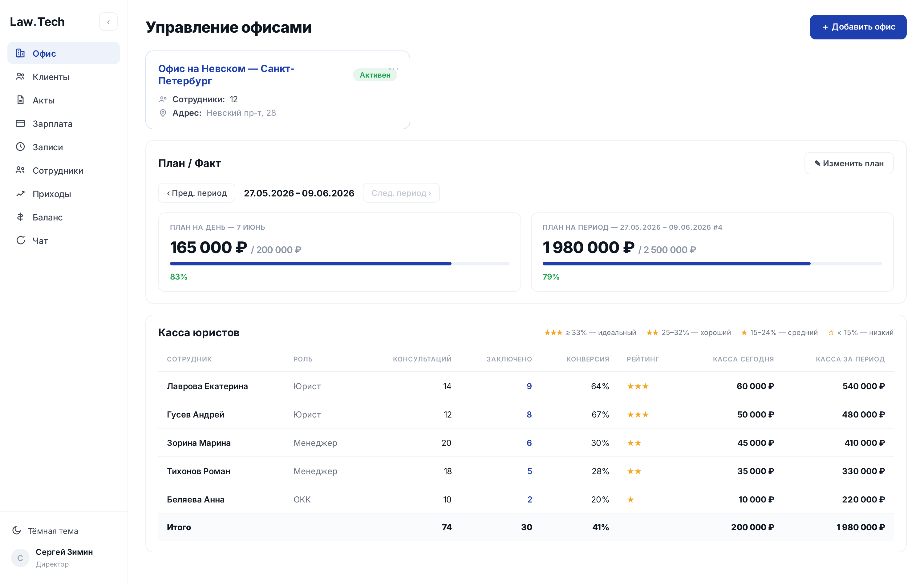Click the user avatar with letter С
This screenshot has width=924, height=585.
point(20,558)
